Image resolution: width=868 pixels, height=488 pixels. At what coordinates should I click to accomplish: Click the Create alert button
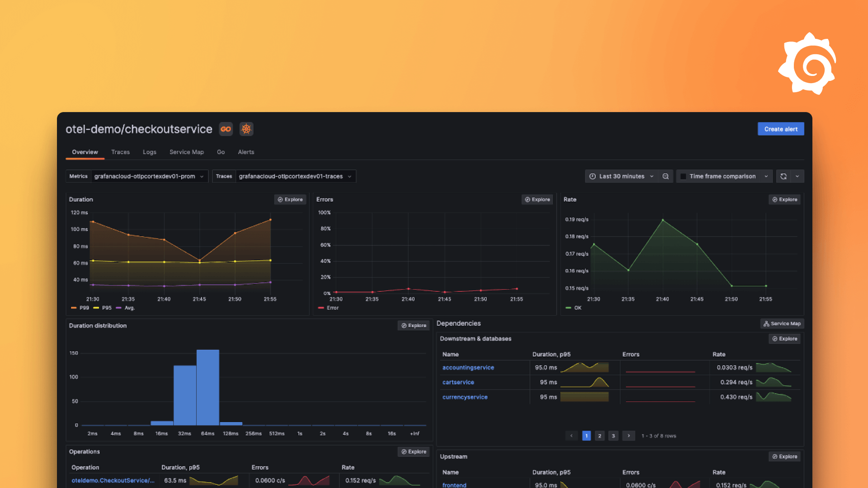point(781,129)
